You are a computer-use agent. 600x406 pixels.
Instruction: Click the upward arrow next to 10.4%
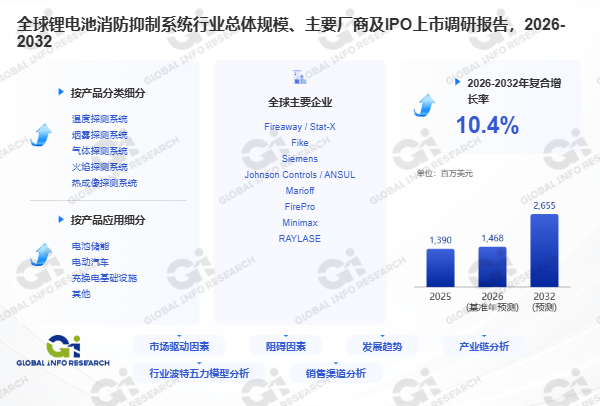[424, 105]
